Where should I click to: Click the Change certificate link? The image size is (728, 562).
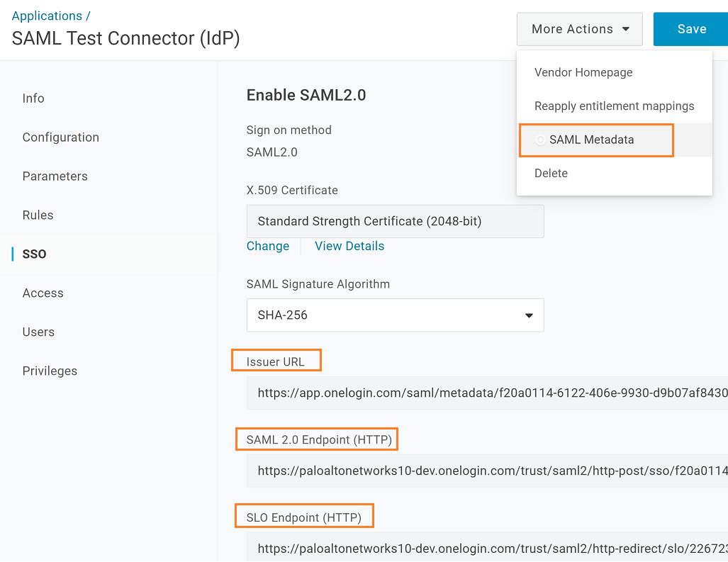pos(268,247)
